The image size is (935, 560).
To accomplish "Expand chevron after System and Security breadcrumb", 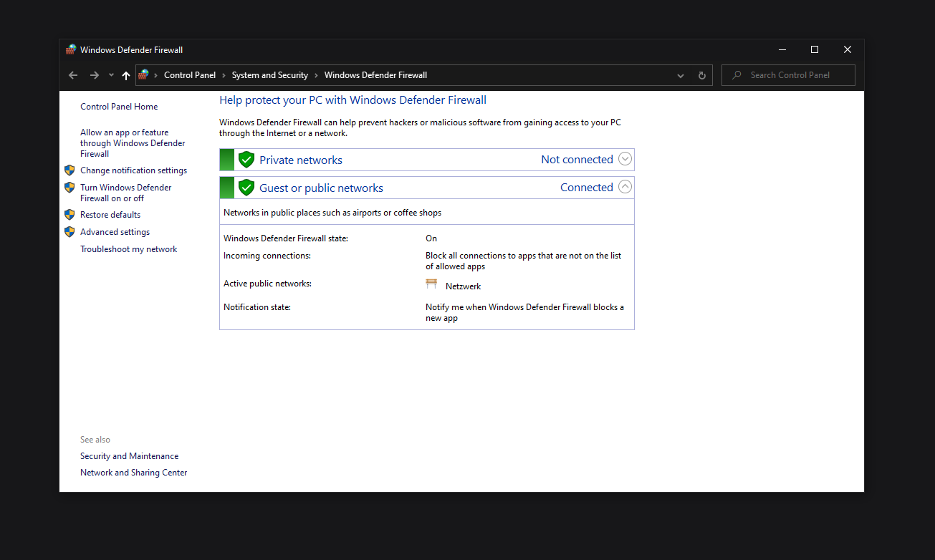I will pos(316,75).
